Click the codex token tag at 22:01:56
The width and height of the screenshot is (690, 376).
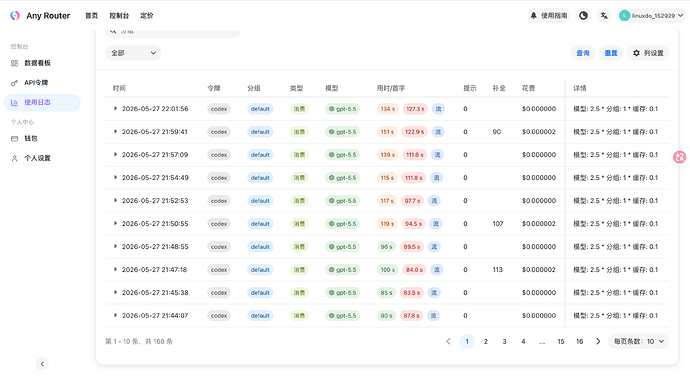[219, 109]
